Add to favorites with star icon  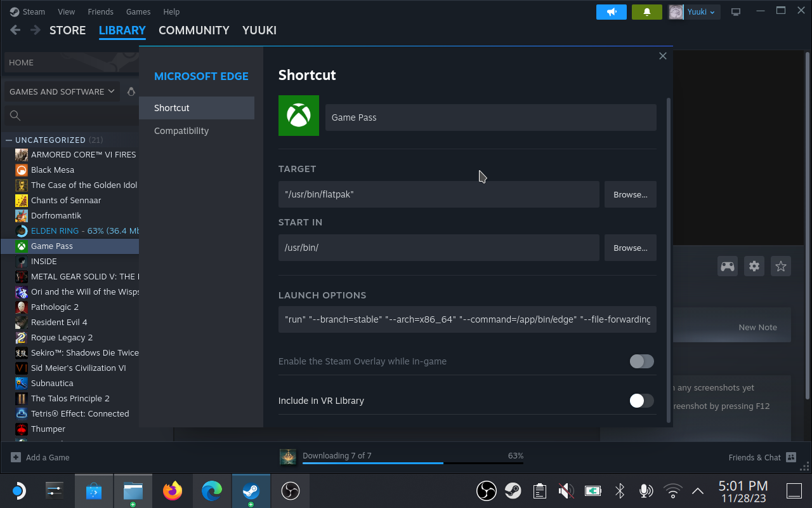(x=781, y=266)
